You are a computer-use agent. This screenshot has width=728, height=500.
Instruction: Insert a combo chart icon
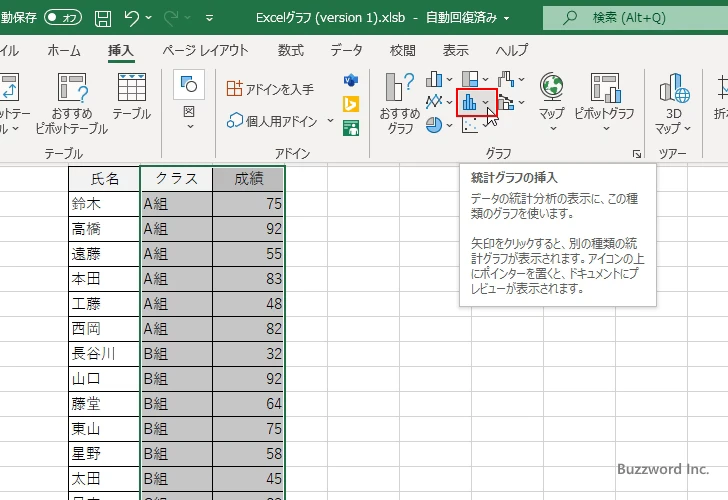click(506, 102)
